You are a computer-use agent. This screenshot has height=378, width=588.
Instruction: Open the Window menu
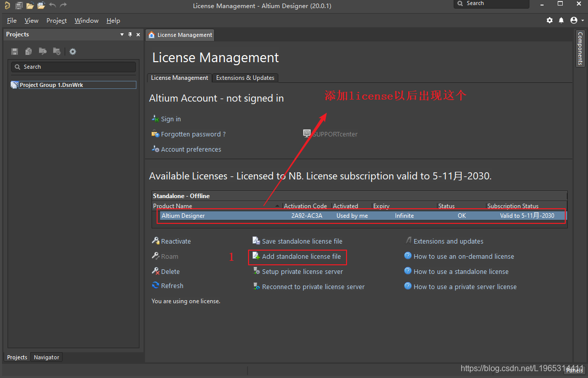86,21
